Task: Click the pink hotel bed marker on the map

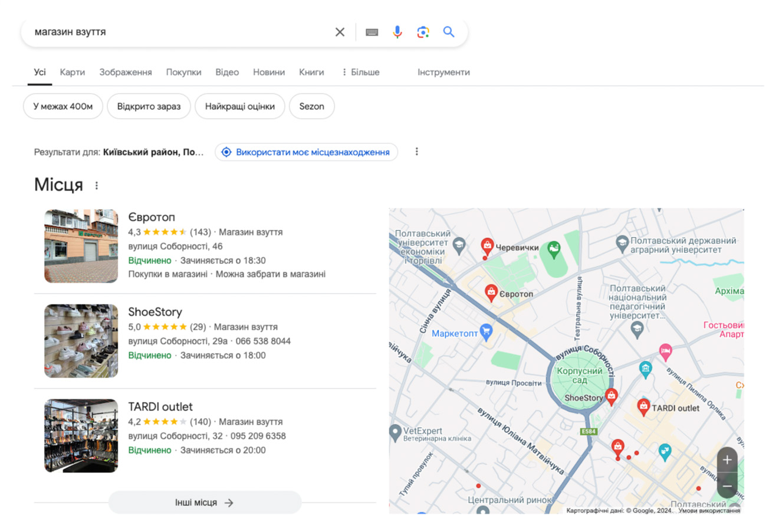Action: click(x=665, y=352)
